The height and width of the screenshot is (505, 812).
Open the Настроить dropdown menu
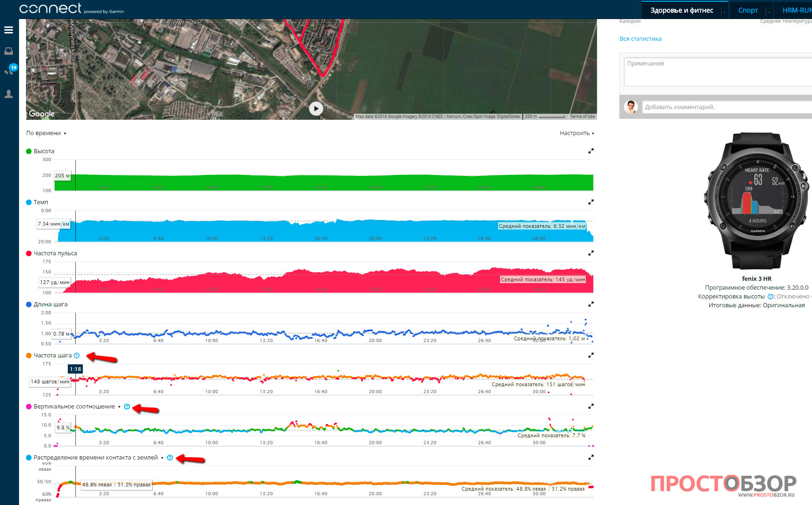tap(577, 133)
